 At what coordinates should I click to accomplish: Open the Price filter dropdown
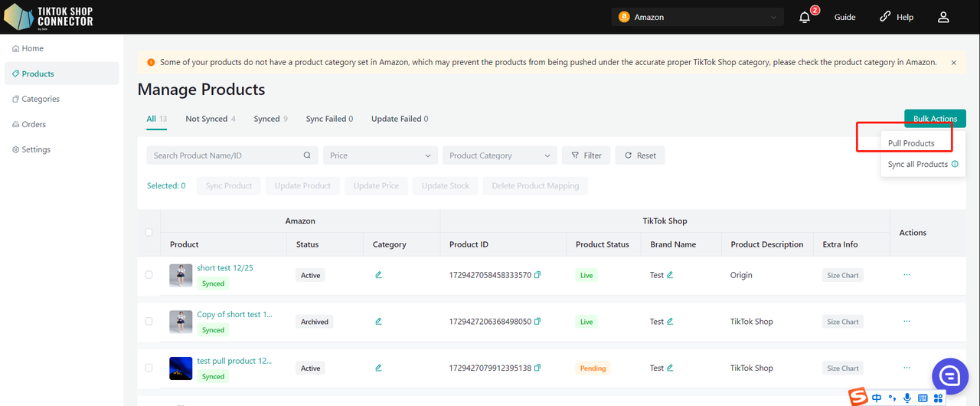[380, 156]
